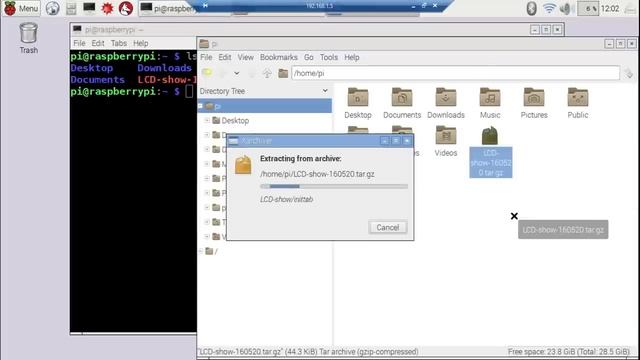This screenshot has width=640, height=360.
Task: Click the Tar archive status bar description
Action: [309, 351]
